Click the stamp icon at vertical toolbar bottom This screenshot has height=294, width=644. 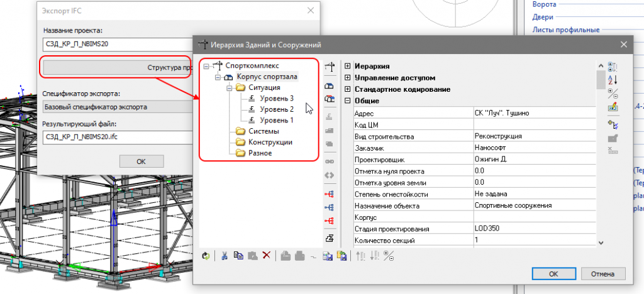pyautogui.click(x=329, y=239)
